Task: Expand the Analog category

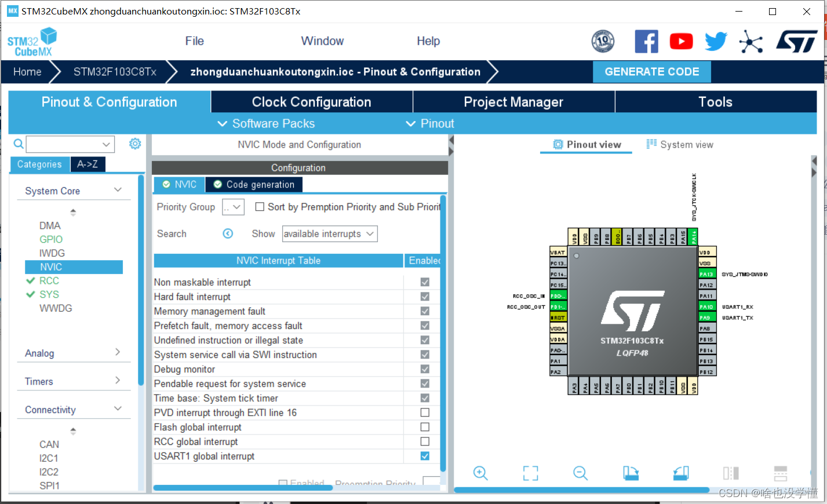Action: click(x=118, y=352)
